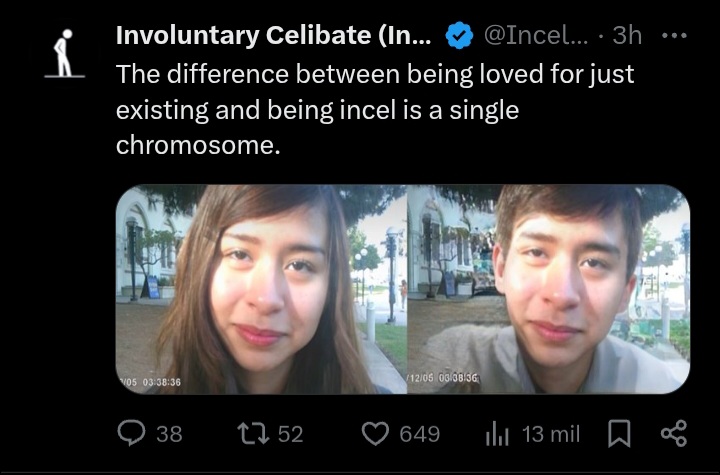Open the Involuntary Celibate display name
This screenshot has width=720, height=475.
[274, 37]
